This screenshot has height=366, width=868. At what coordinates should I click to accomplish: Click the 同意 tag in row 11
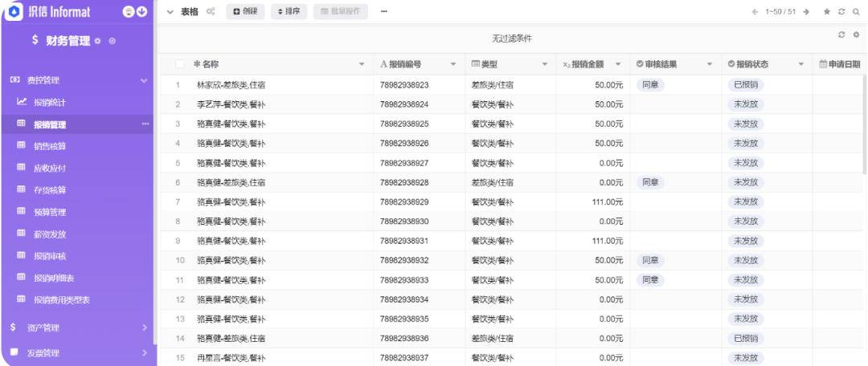point(650,280)
